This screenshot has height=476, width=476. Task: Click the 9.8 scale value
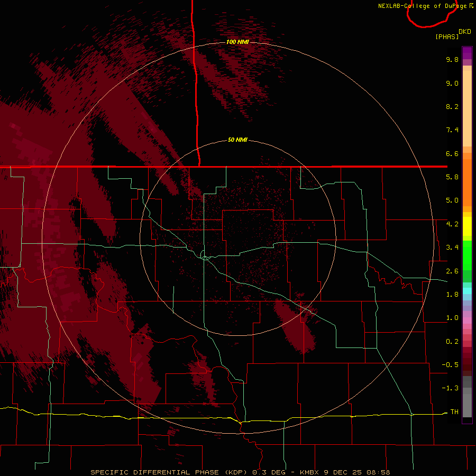tap(452, 59)
